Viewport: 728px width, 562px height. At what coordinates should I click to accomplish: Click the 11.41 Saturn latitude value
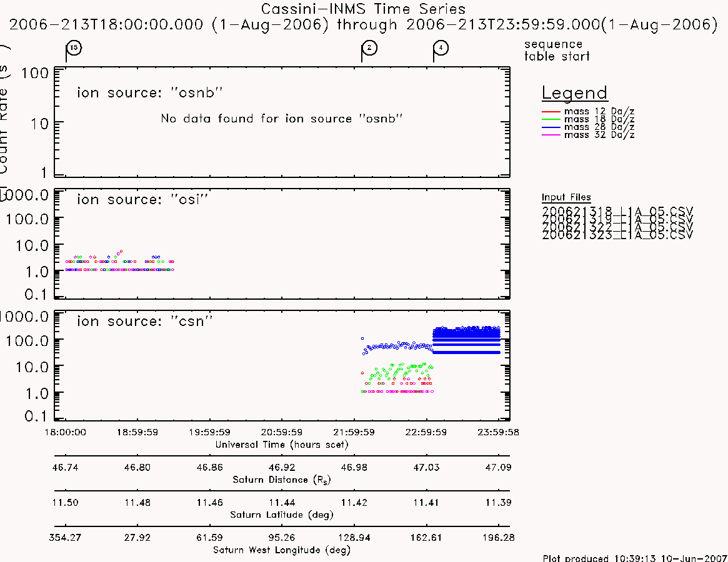tap(426, 503)
